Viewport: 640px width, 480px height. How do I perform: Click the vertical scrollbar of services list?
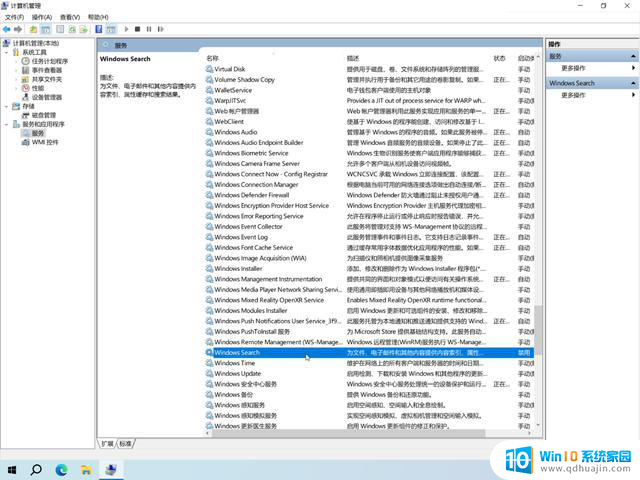(x=538, y=329)
